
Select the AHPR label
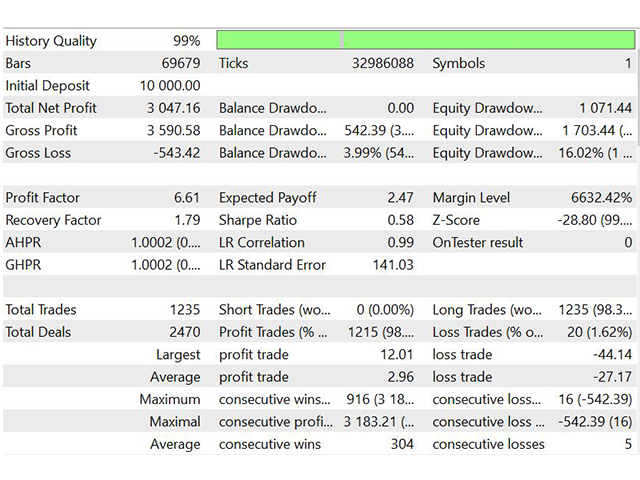(23, 243)
